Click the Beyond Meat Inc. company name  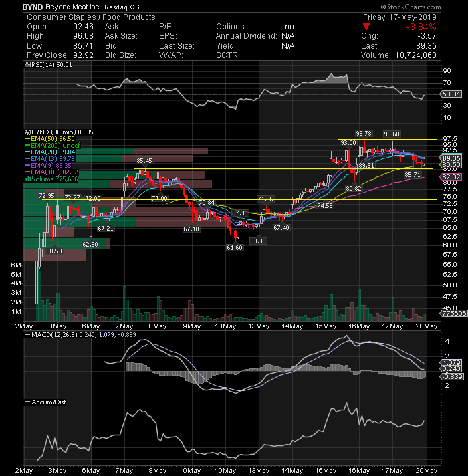pos(73,7)
